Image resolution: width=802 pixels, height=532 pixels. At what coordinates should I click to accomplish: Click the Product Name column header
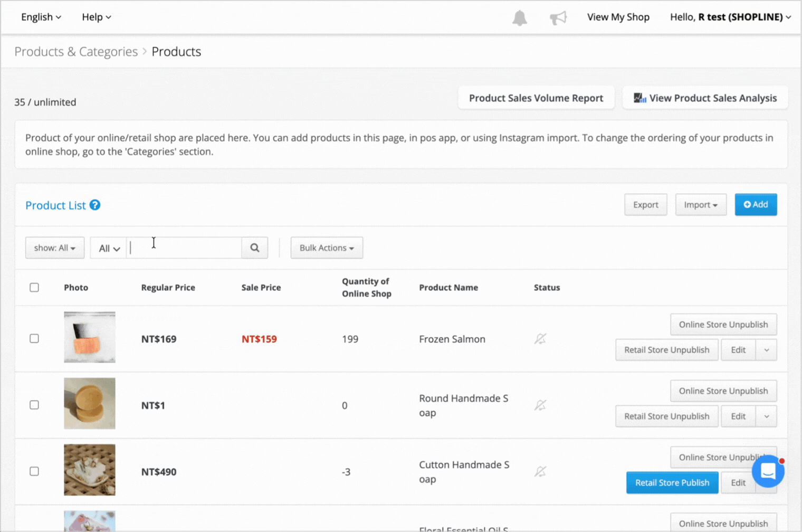(448, 288)
